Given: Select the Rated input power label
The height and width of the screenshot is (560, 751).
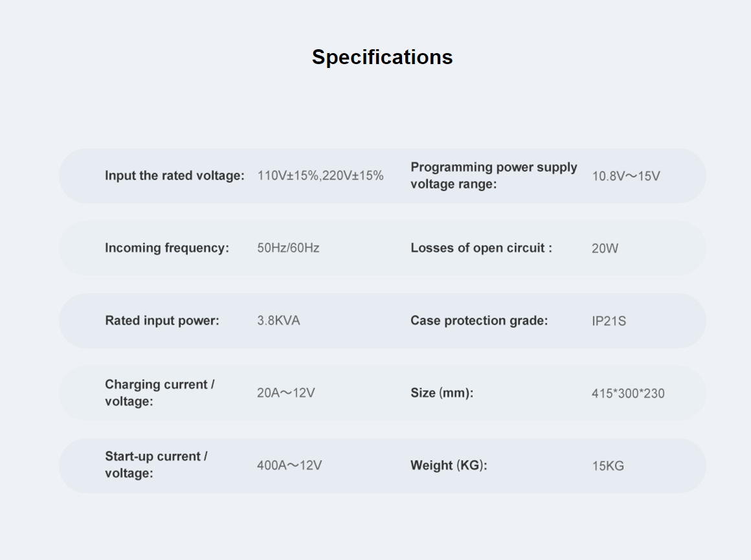Looking at the screenshot, I should tap(162, 320).
